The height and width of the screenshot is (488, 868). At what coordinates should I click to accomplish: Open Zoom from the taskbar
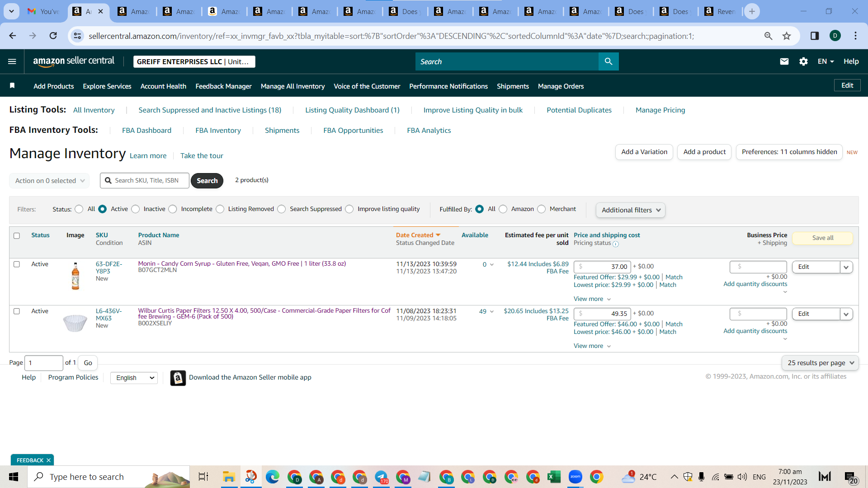tap(576, 477)
